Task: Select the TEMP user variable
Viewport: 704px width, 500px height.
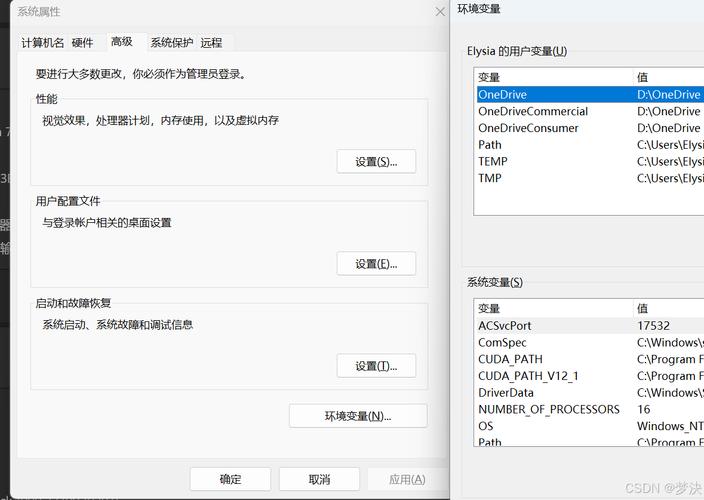Action: click(x=590, y=161)
